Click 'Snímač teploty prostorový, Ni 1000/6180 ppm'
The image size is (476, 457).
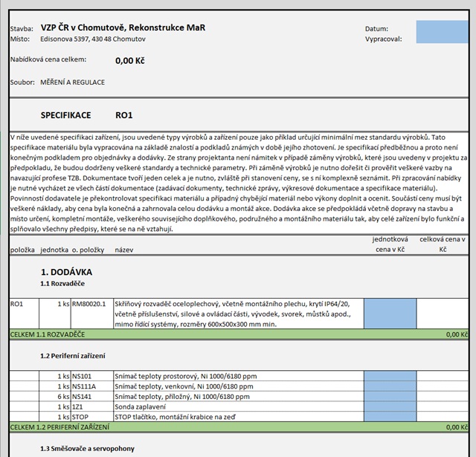point(186,376)
